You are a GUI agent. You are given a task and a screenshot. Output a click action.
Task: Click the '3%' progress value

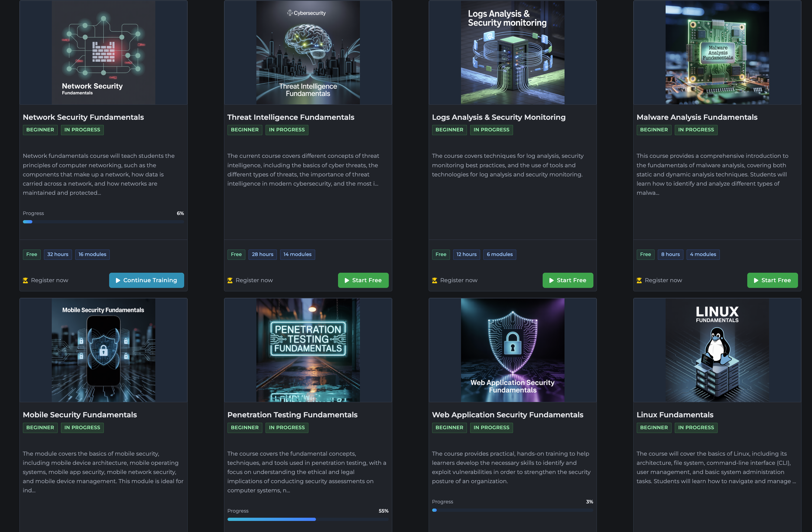click(x=590, y=502)
